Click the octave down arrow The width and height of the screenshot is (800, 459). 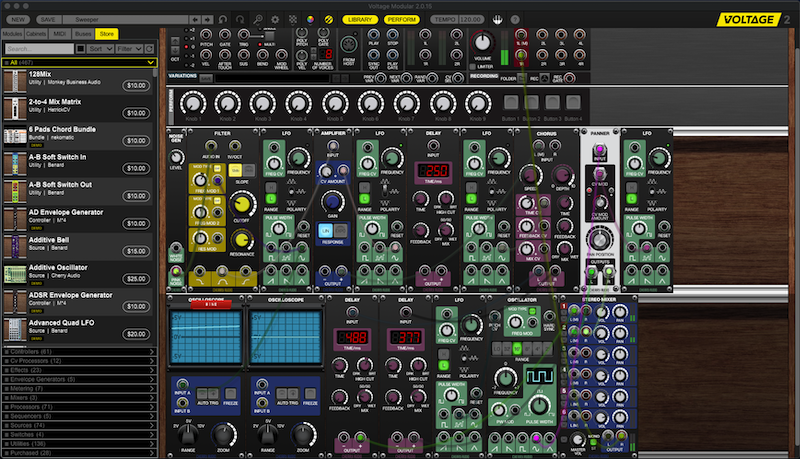click(x=175, y=50)
